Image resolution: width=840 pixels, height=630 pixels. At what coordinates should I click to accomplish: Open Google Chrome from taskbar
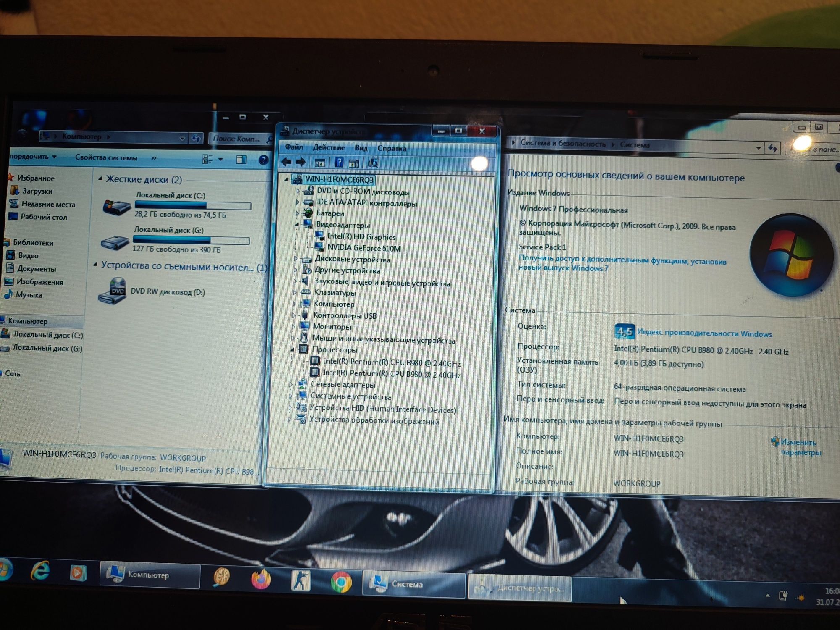[x=341, y=582]
